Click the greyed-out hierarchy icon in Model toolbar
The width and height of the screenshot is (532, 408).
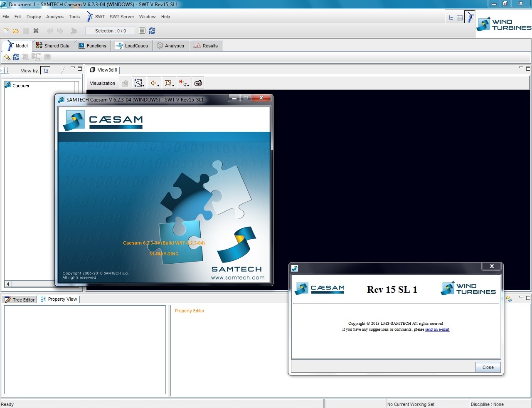point(36,57)
